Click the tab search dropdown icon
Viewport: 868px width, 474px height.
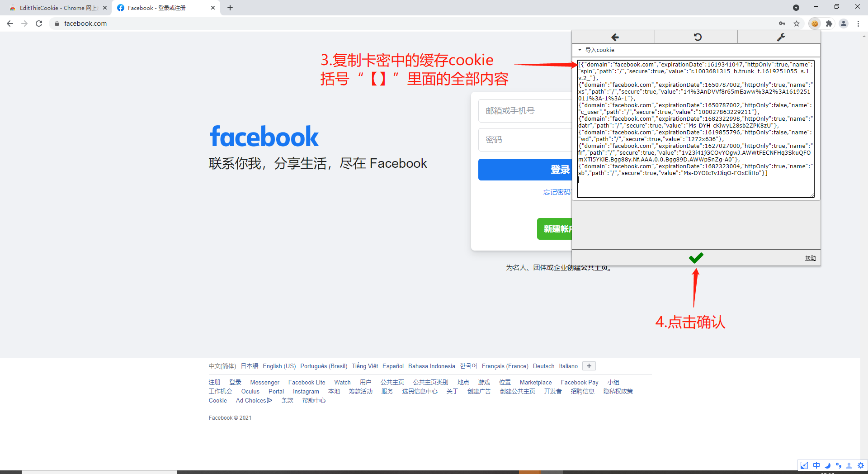point(796,8)
